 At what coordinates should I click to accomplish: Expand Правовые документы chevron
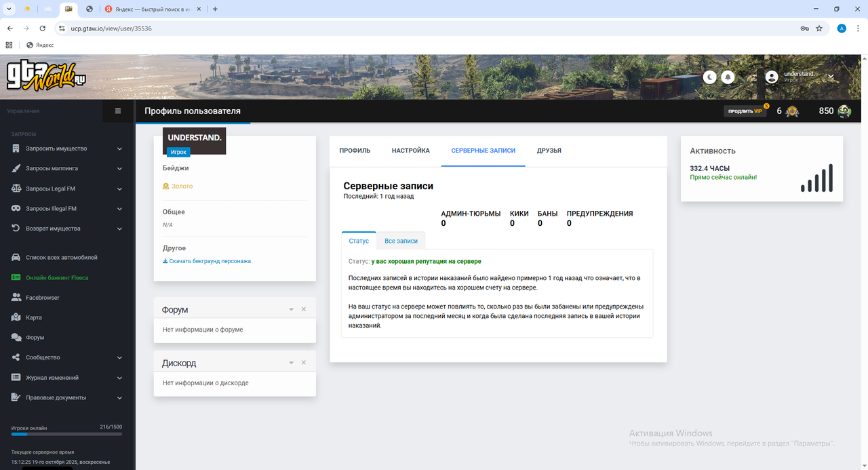click(119, 397)
